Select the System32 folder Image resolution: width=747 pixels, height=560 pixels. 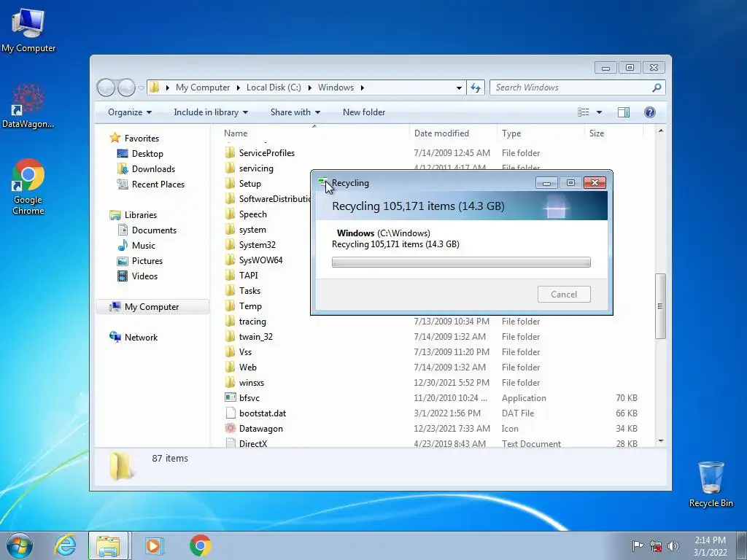(258, 245)
